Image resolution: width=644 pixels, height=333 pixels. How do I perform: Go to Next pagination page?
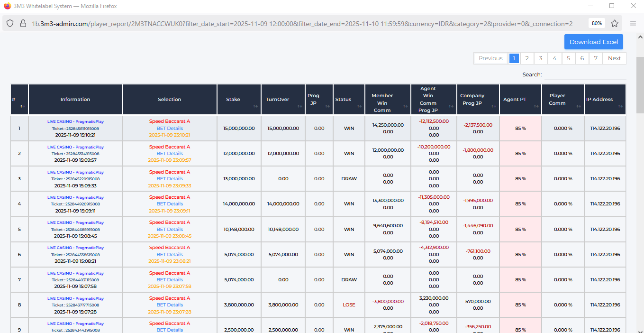pos(615,58)
